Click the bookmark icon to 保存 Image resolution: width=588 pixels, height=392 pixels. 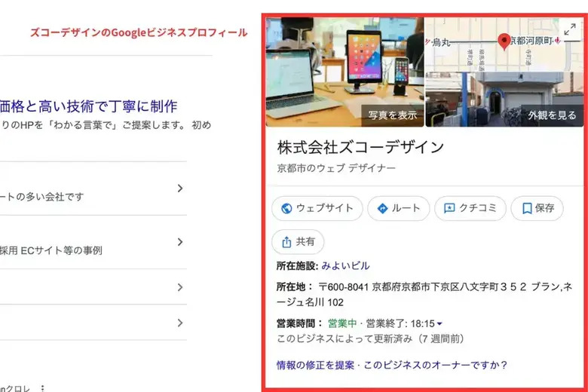527,209
